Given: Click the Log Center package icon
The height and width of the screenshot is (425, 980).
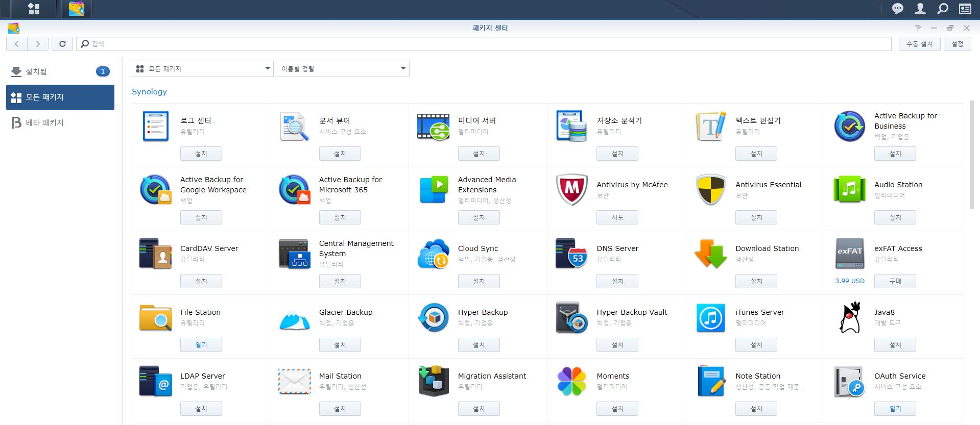Looking at the screenshot, I should click(x=156, y=126).
